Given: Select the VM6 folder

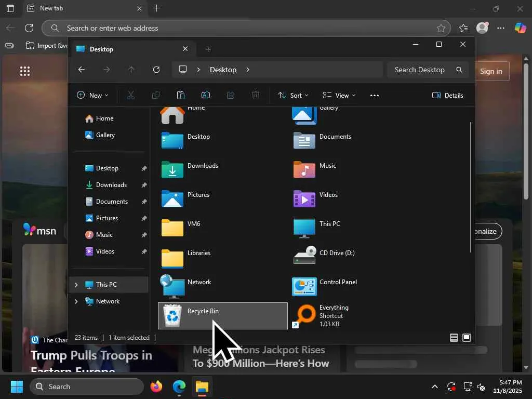Looking at the screenshot, I should pyautogui.click(x=222, y=228).
